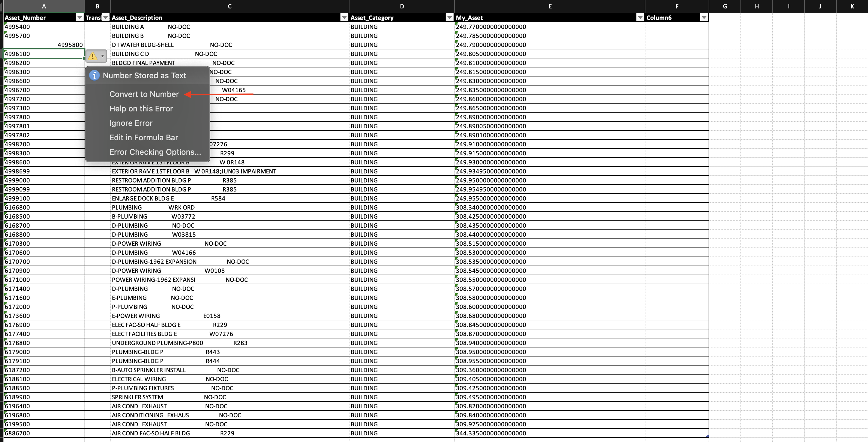Open Error Checking Options...
Image resolution: width=868 pixels, height=442 pixels.
(x=155, y=152)
